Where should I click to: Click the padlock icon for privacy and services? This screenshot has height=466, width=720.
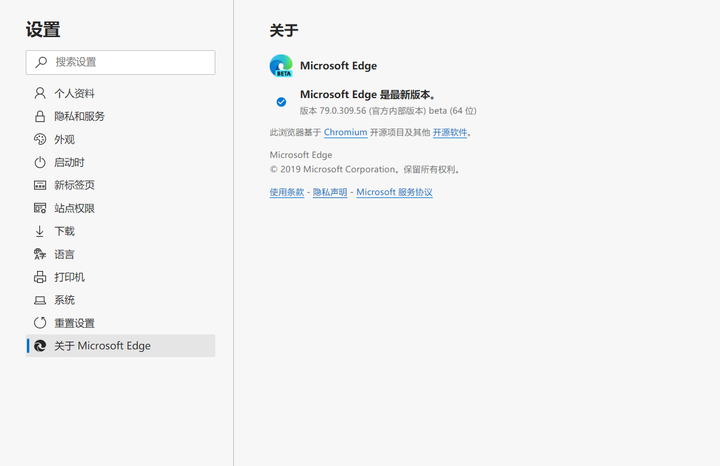tap(40, 116)
